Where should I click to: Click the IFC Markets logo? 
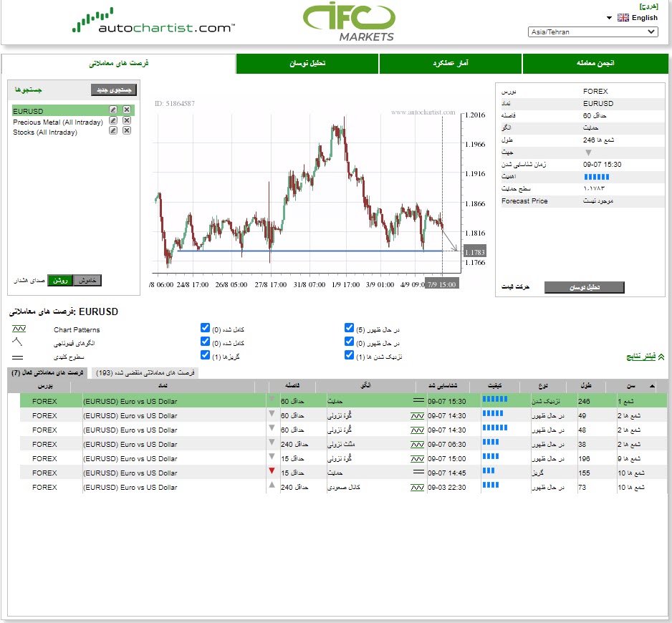click(x=349, y=21)
